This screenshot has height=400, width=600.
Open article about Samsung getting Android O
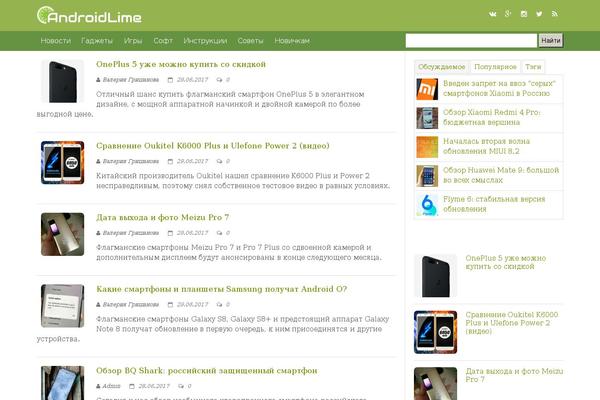(222, 289)
